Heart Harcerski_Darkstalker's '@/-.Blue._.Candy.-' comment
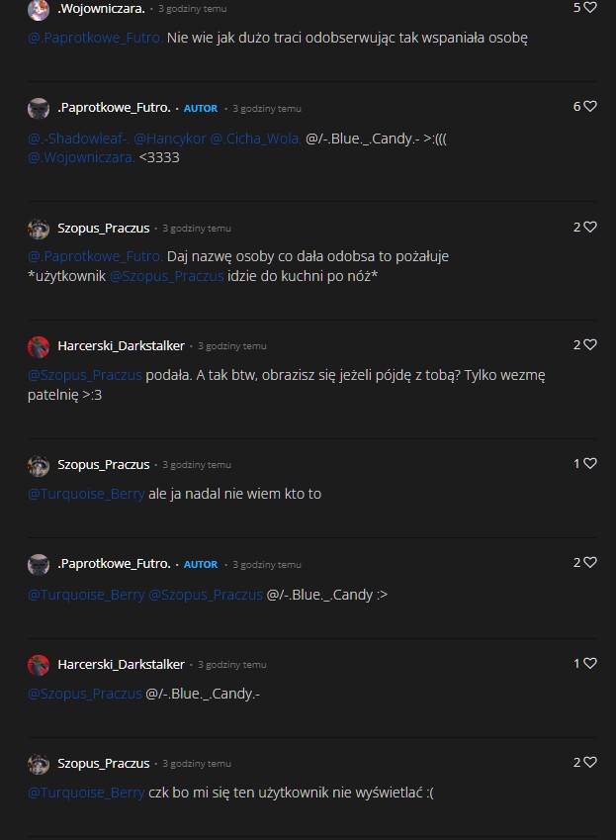This screenshot has width=616, height=840. coord(589,663)
